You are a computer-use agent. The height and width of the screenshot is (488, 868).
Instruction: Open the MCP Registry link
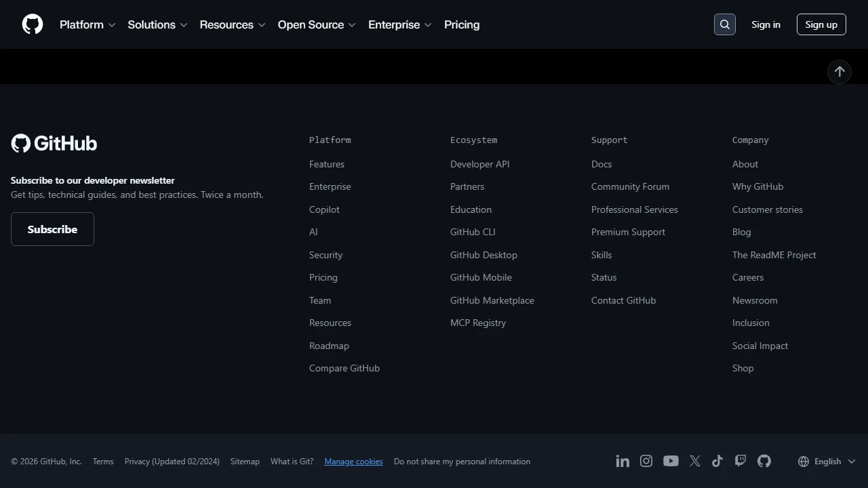478,323
